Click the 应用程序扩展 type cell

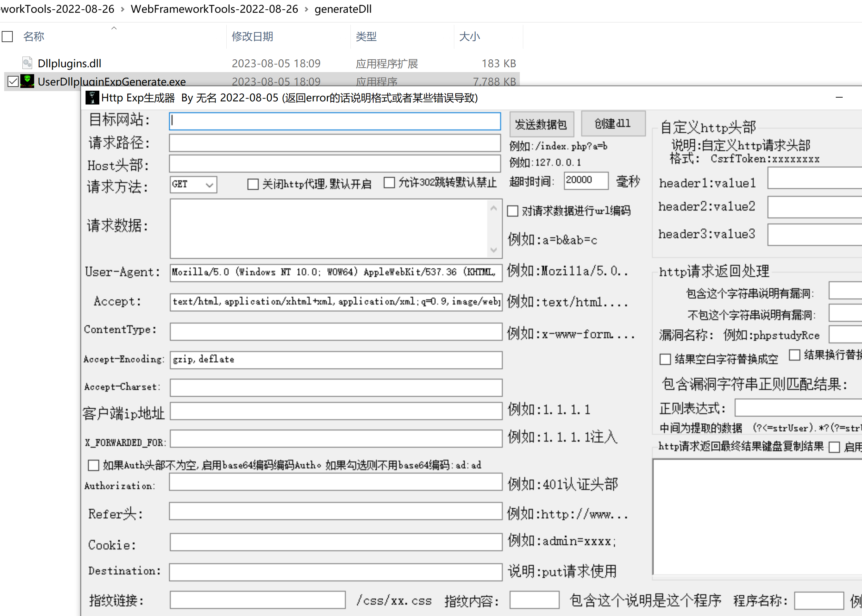tap(387, 63)
